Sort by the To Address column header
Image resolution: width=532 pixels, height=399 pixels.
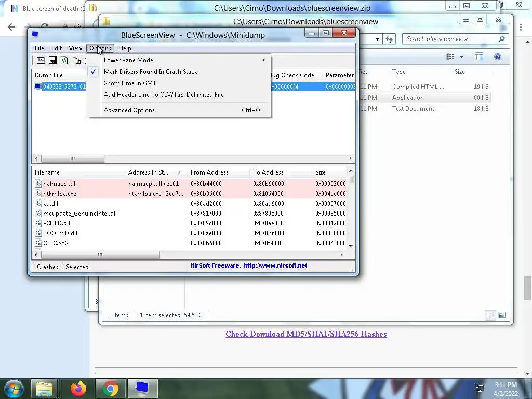click(x=281, y=172)
